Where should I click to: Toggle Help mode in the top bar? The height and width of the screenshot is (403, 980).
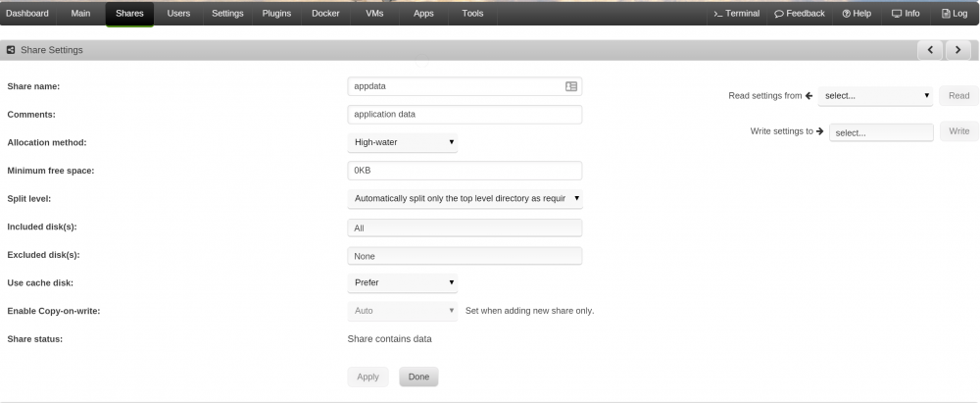857,13
